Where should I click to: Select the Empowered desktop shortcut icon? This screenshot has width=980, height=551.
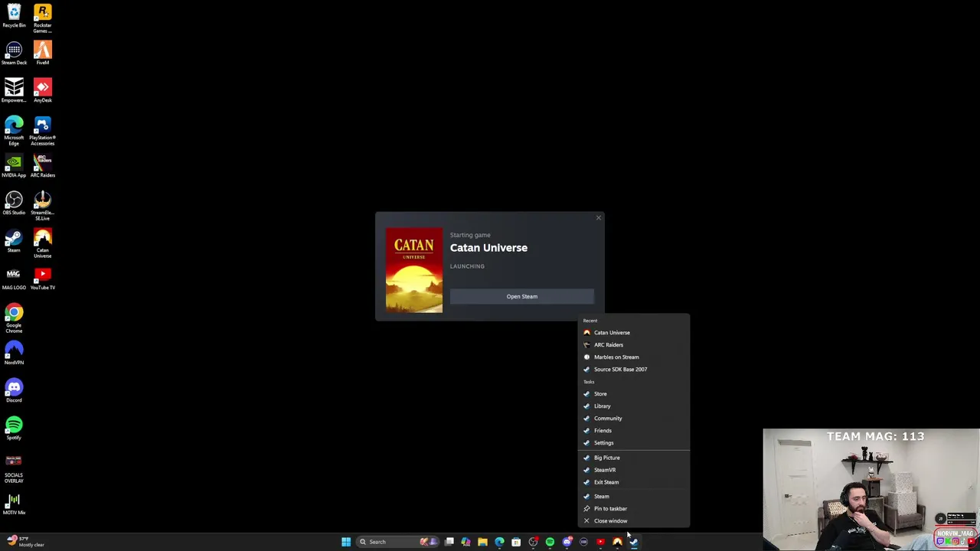tap(14, 91)
